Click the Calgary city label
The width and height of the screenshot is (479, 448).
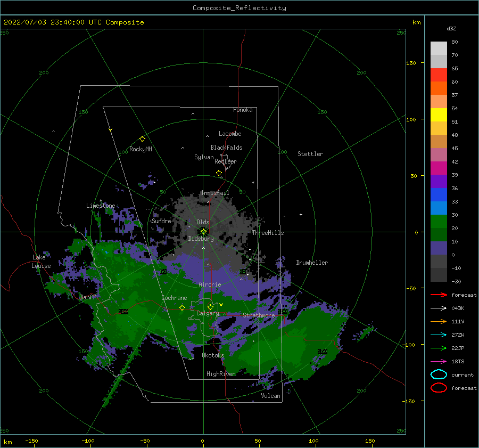click(x=208, y=313)
